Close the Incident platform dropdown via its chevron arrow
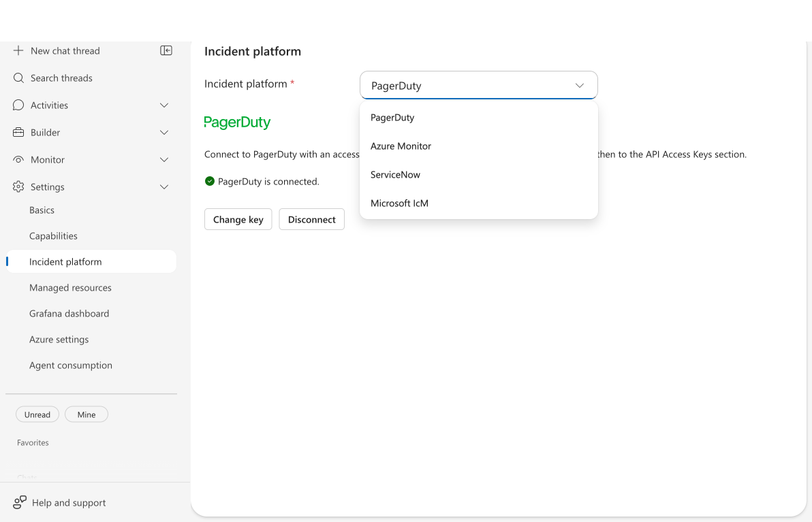812x522 pixels. pyautogui.click(x=580, y=85)
